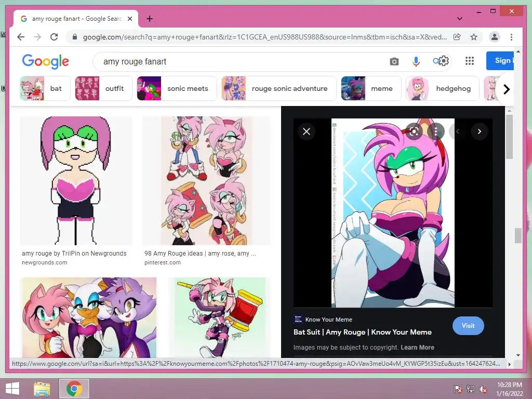Click the Google logo

[x=46, y=61]
